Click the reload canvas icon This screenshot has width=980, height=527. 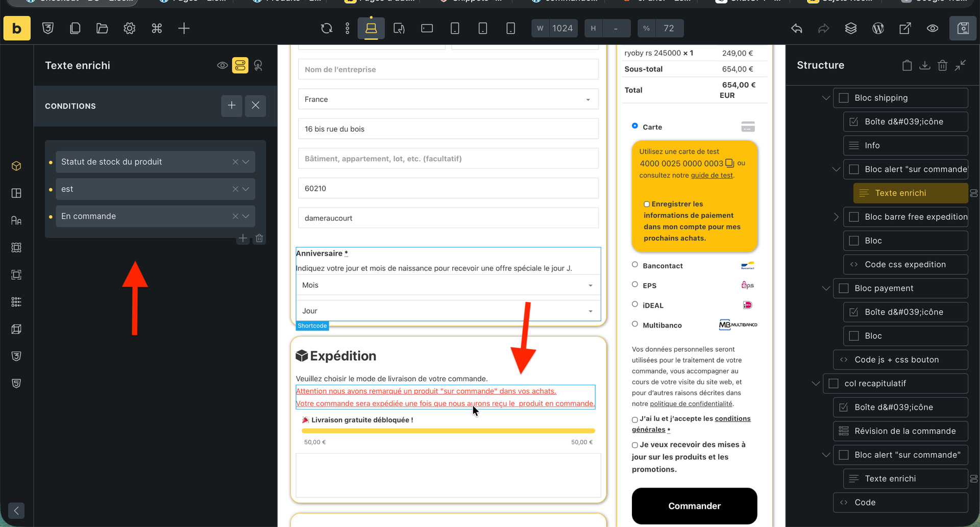[x=326, y=29]
